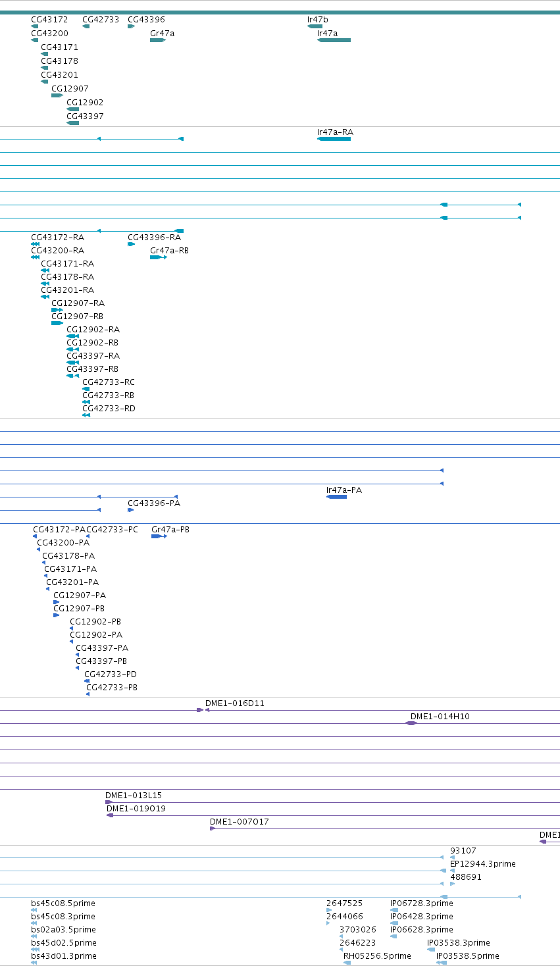The width and height of the screenshot is (560, 966).
Task: Click the CG42733-RB transcript label
Action: (x=108, y=395)
